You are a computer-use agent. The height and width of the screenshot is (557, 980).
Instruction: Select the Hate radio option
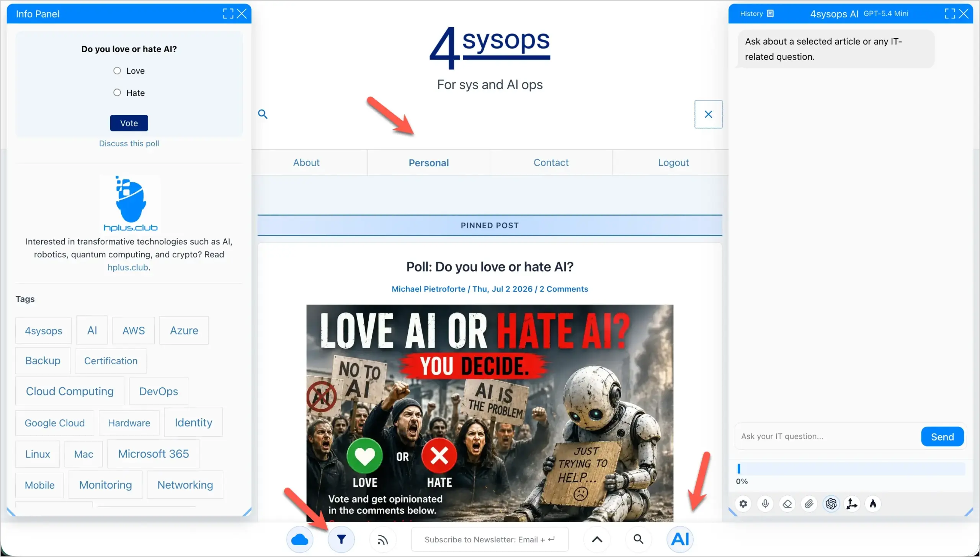pyautogui.click(x=117, y=93)
